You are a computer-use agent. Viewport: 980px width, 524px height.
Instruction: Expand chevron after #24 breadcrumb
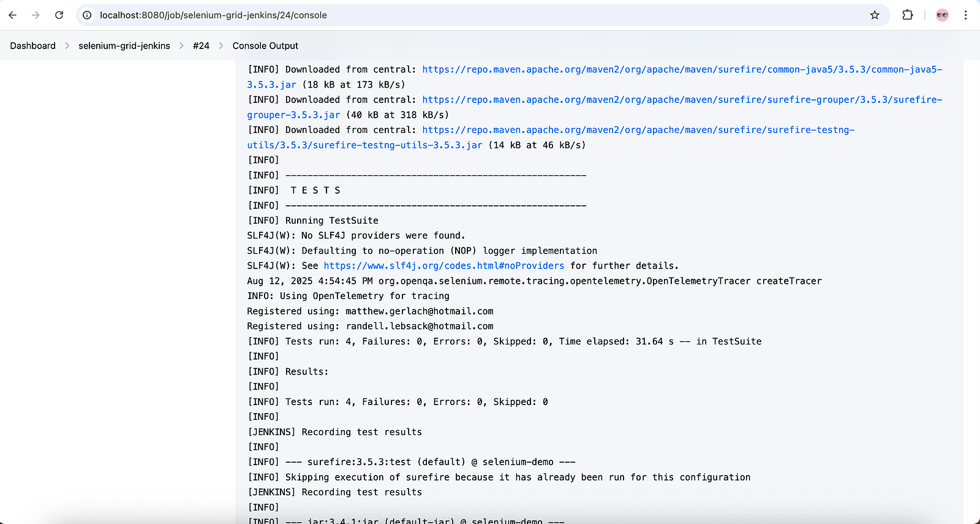[x=221, y=46]
